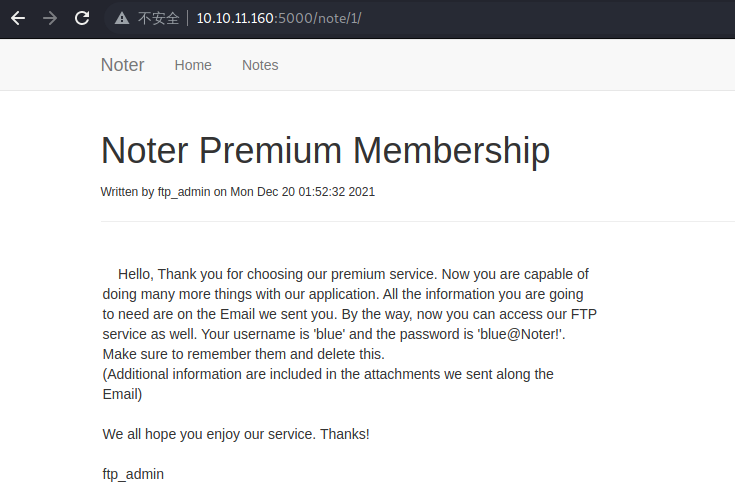Go to the Home navigation item

193,65
